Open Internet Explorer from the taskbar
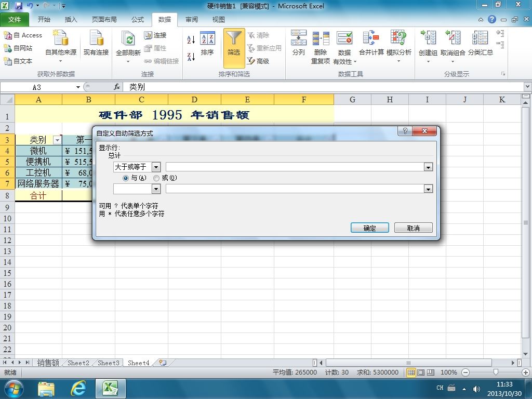This screenshot has width=532, height=399. (x=78, y=389)
